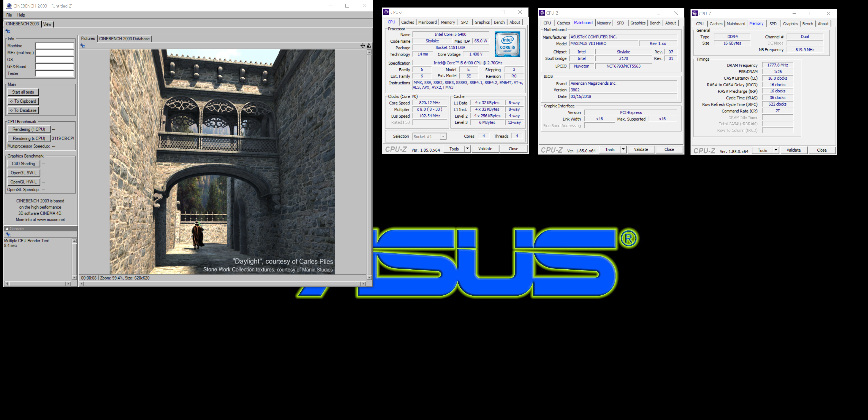
Task: Click the '3802' BIOS version field
Action: (x=623, y=90)
